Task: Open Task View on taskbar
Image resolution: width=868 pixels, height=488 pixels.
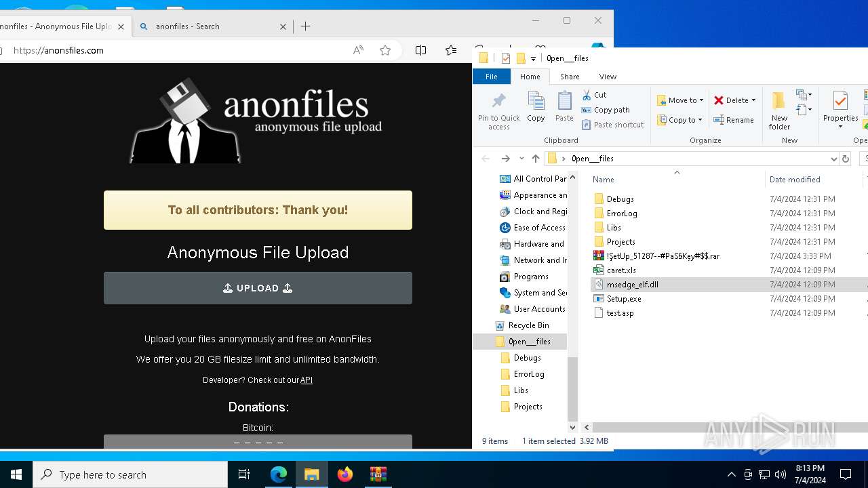Action: point(244,474)
